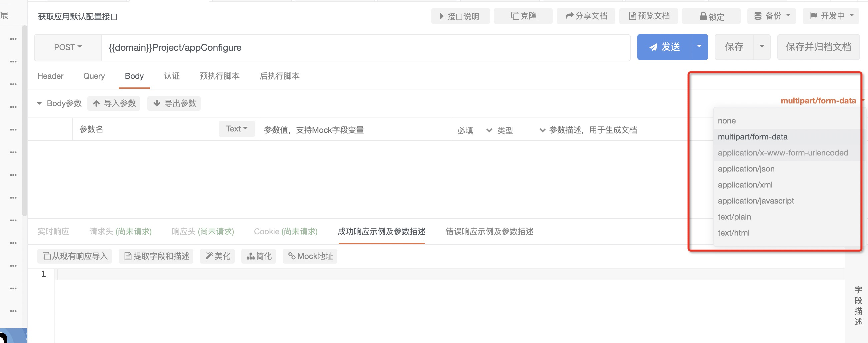Open the 实时响应 tab

pos(53,231)
